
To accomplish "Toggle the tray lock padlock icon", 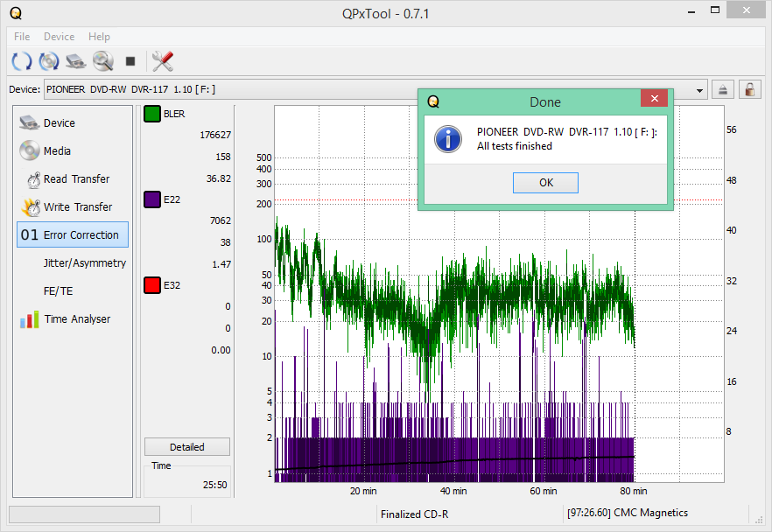I will point(750,89).
